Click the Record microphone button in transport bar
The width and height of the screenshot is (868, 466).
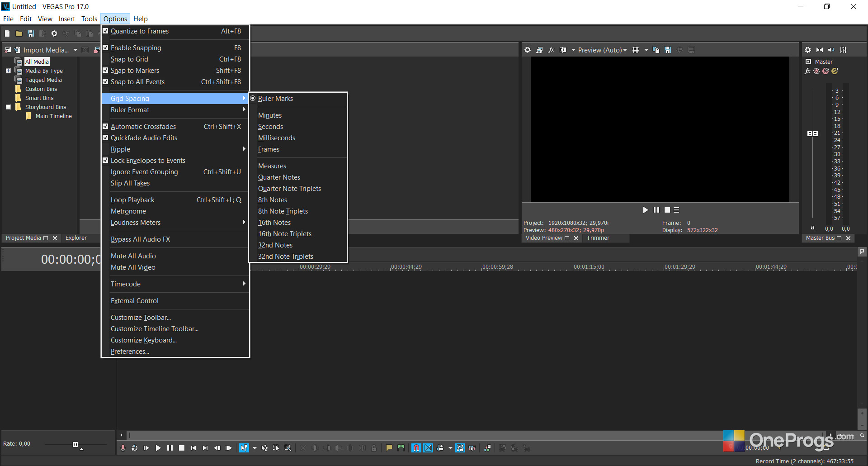123,448
